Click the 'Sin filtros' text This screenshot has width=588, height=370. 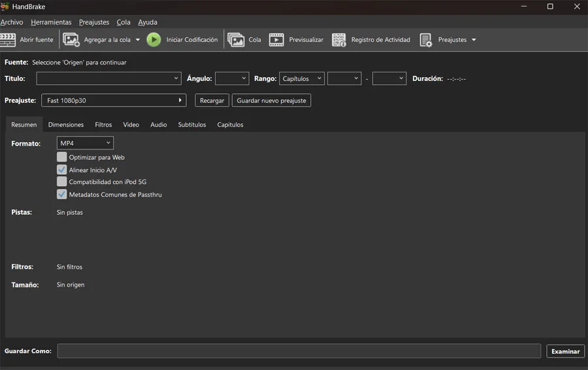click(69, 267)
